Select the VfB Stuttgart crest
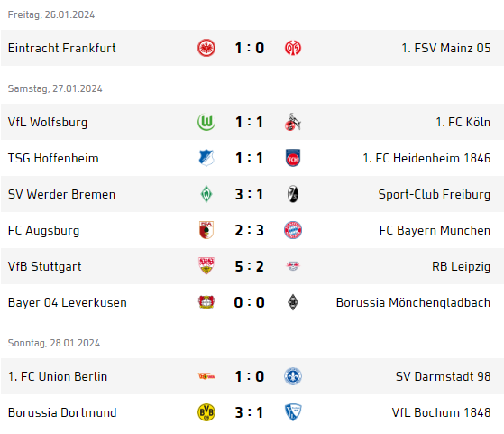The width and height of the screenshot is (504, 434). point(206,266)
